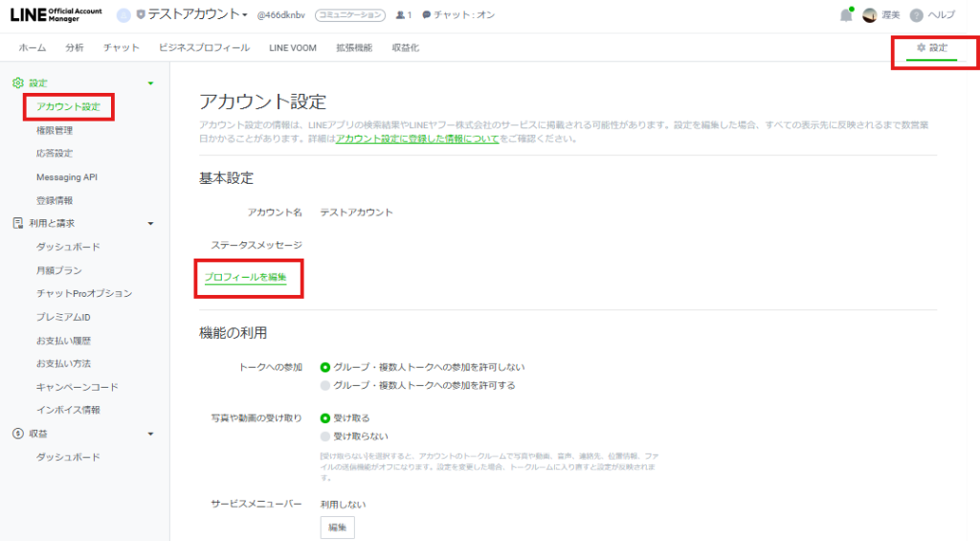Collapse the 設定 sidebar section arrow

pos(150,83)
